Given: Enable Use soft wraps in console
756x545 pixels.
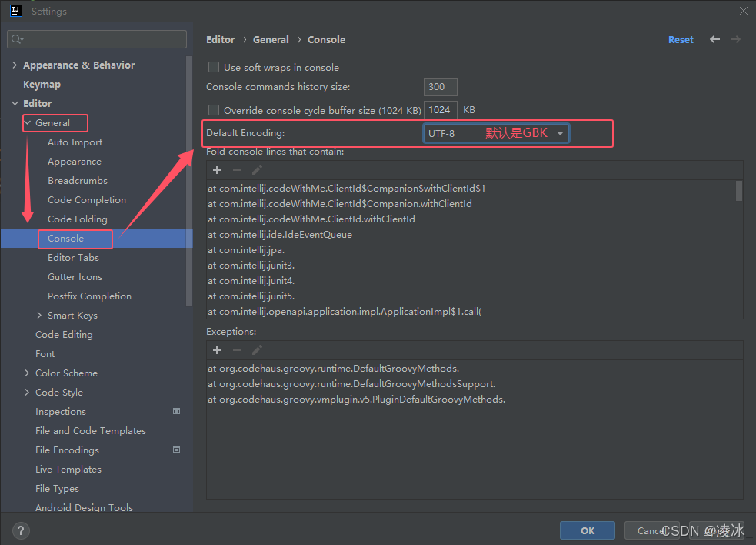Looking at the screenshot, I should coord(214,67).
